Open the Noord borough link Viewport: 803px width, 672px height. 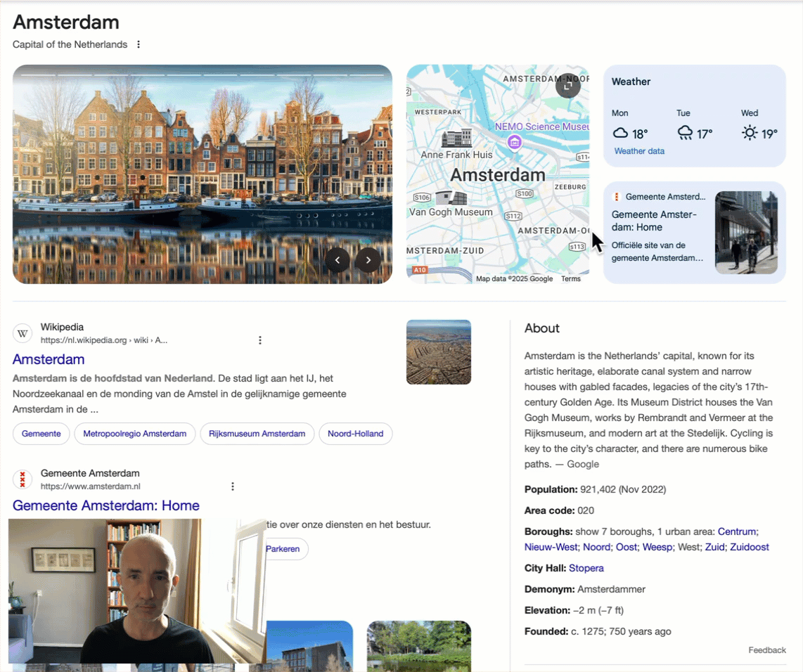[596, 547]
